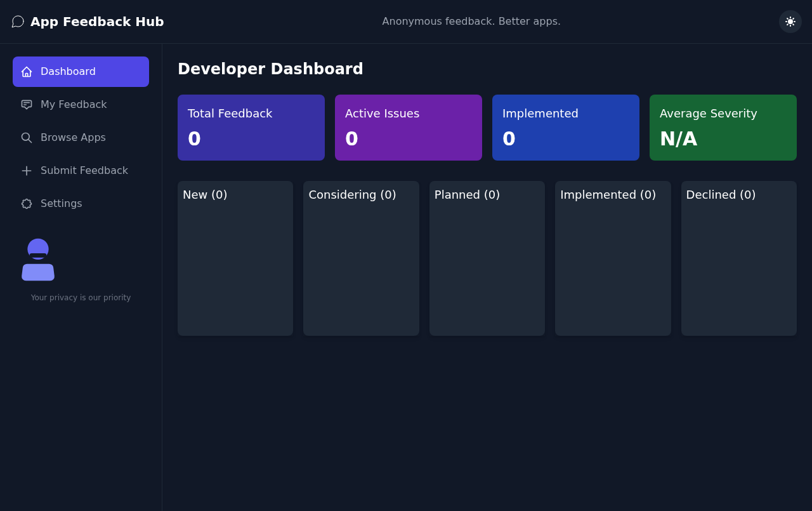Image resolution: width=812 pixels, height=511 pixels.
Task: Select the home icon beside Dashboard
Action: tap(27, 71)
